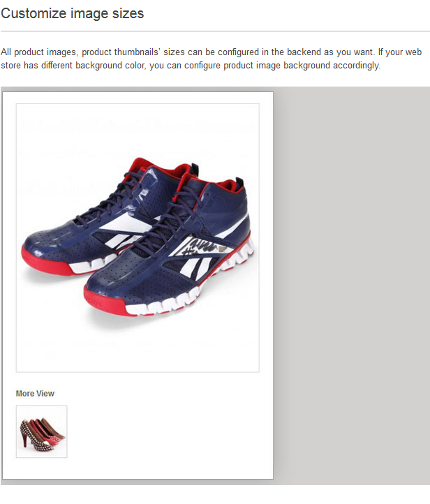Screen dimensions: 430x504
Task: Click the "More View" label
Action: (x=35, y=394)
